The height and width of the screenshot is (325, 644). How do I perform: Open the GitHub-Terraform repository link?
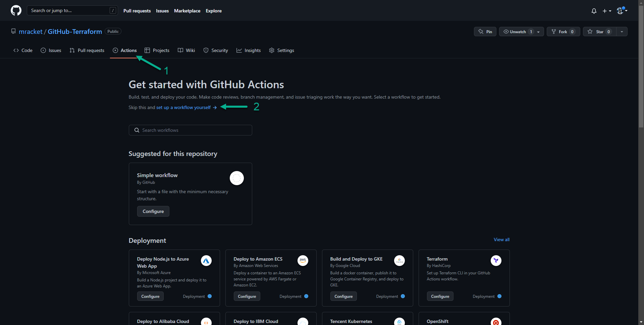tap(75, 32)
